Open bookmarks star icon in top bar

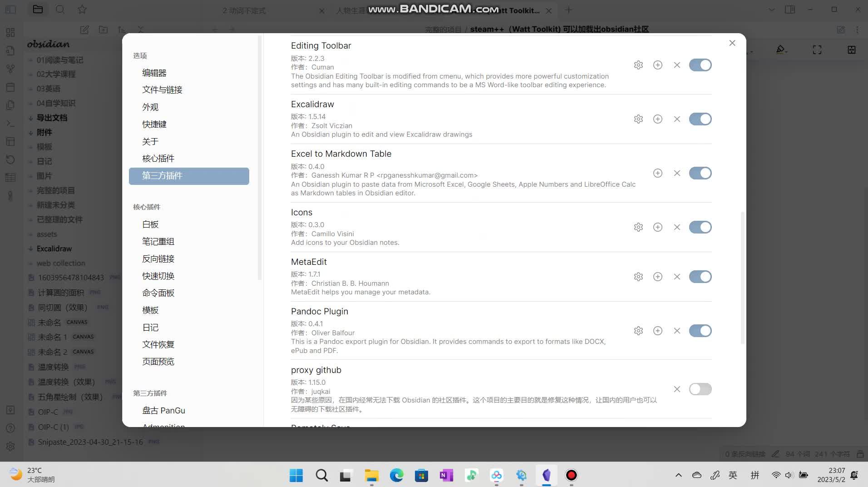click(82, 10)
